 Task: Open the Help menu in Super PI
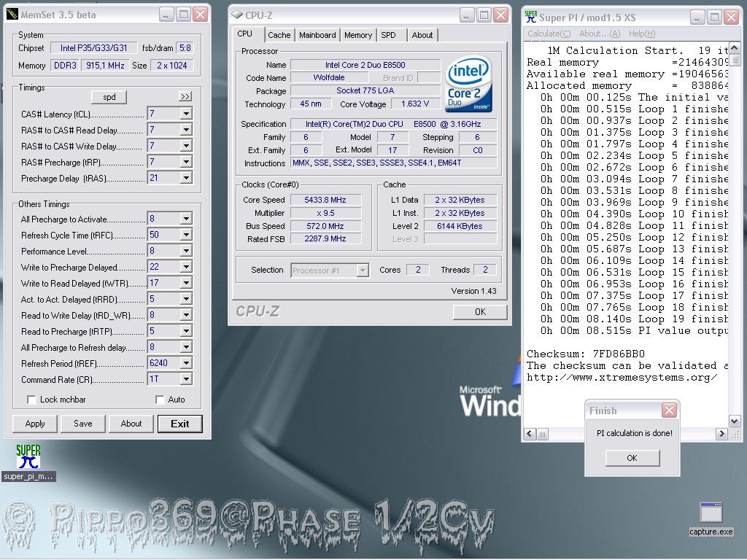(642, 34)
